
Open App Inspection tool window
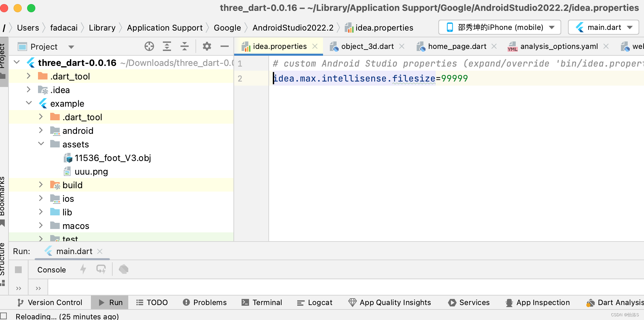pyautogui.click(x=537, y=302)
